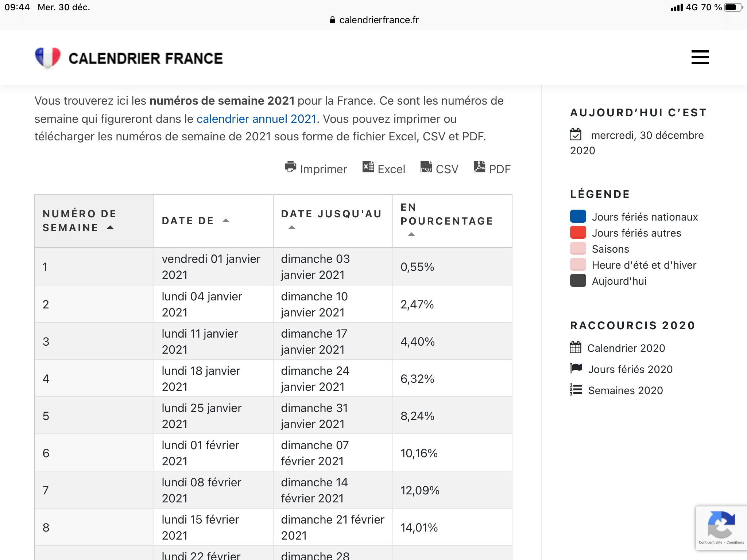Click the numbered list icon beside Semaines 2020
747x560 pixels.
click(576, 390)
